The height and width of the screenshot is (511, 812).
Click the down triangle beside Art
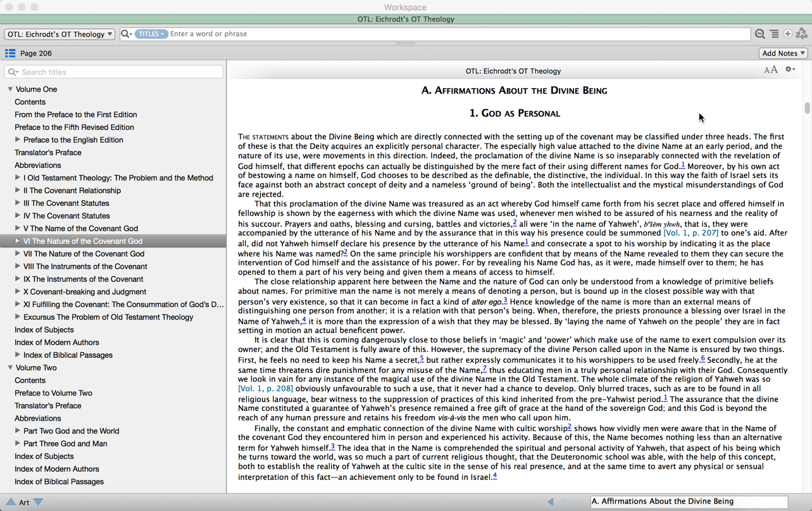click(x=39, y=502)
